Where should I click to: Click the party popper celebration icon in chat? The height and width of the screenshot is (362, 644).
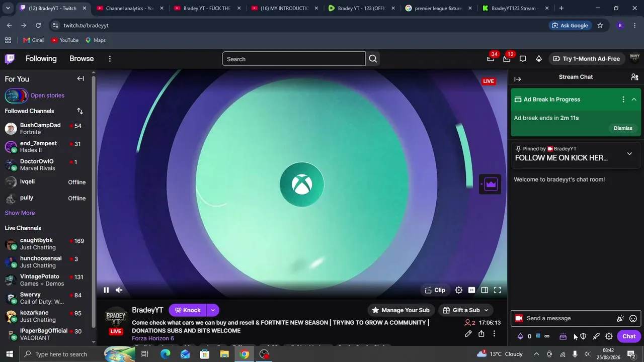tap(620, 318)
